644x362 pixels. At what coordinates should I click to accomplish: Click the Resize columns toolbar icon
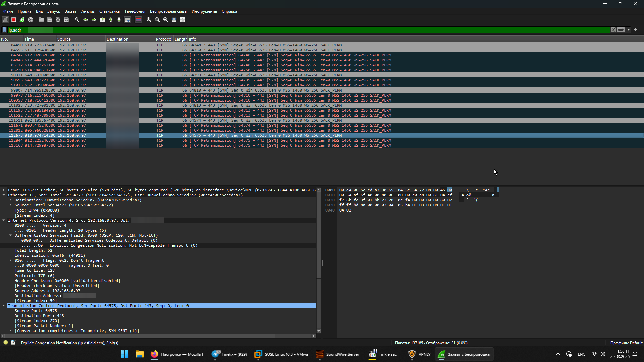coord(174,20)
